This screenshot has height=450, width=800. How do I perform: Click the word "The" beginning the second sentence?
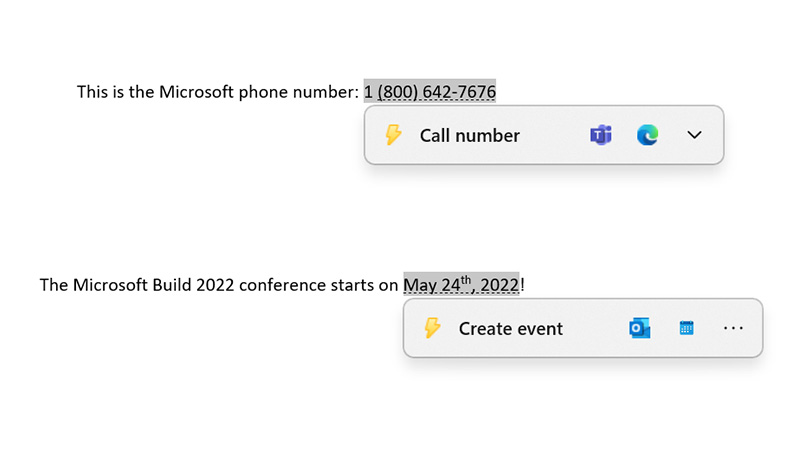(54, 285)
